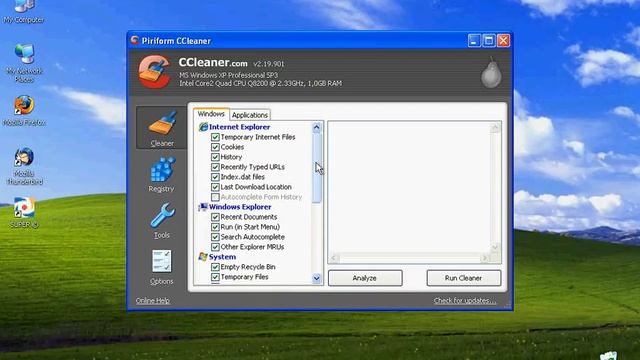
Task: Open the Online Help link
Action: [153, 301]
